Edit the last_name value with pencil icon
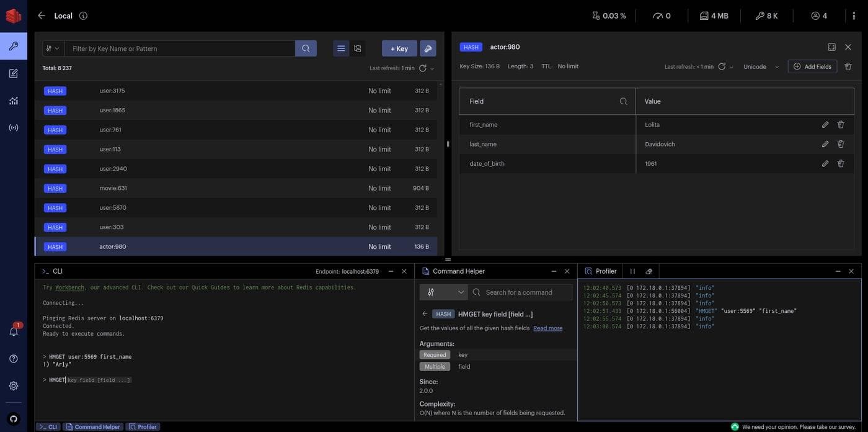868x432 pixels. [825, 144]
